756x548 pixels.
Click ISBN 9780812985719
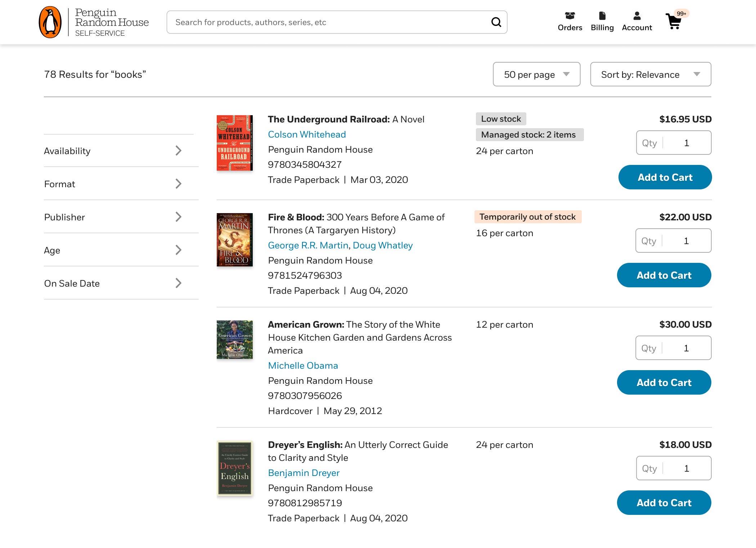click(305, 503)
